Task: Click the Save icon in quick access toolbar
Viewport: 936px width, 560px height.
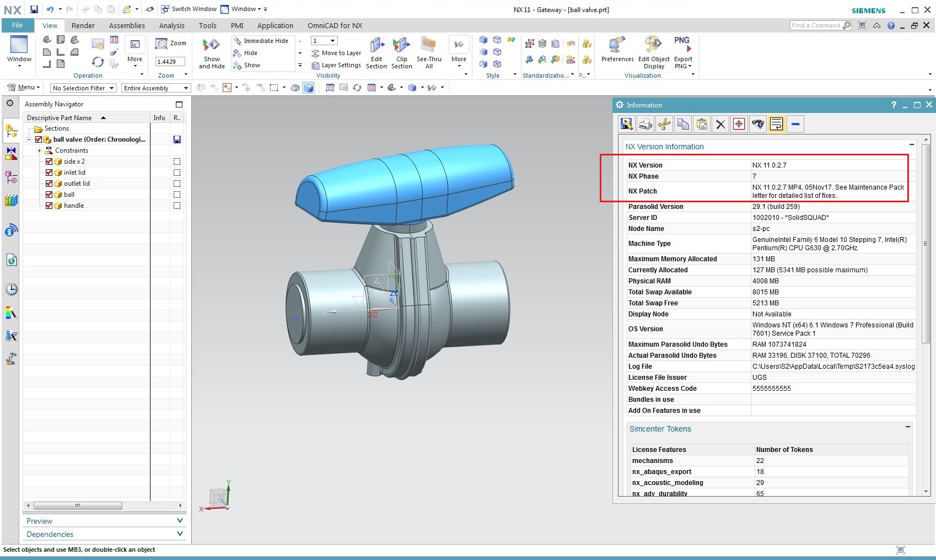Action: coord(34,9)
